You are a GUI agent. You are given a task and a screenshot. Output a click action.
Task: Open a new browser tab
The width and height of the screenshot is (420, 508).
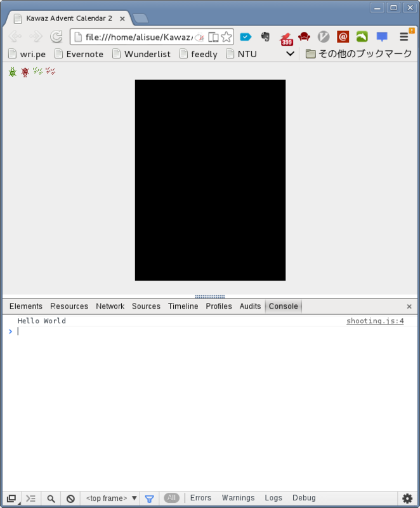click(141, 18)
